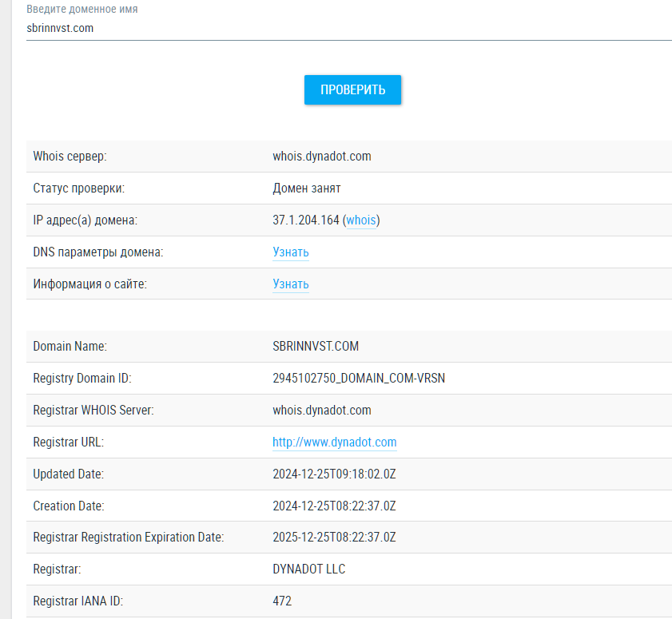Open the whois link beside the IP address
Screen dimensions: 672x619
click(361, 220)
